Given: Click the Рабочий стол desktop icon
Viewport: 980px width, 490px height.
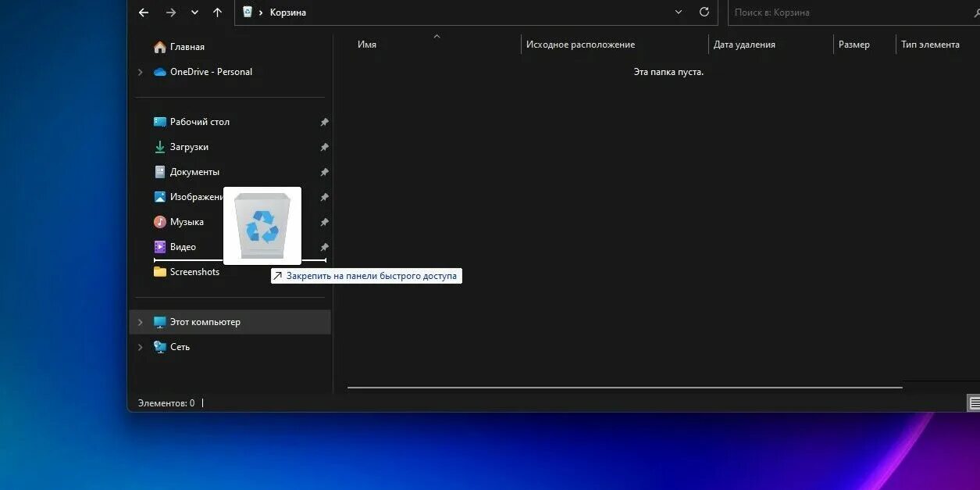Looking at the screenshot, I should click(160, 122).
